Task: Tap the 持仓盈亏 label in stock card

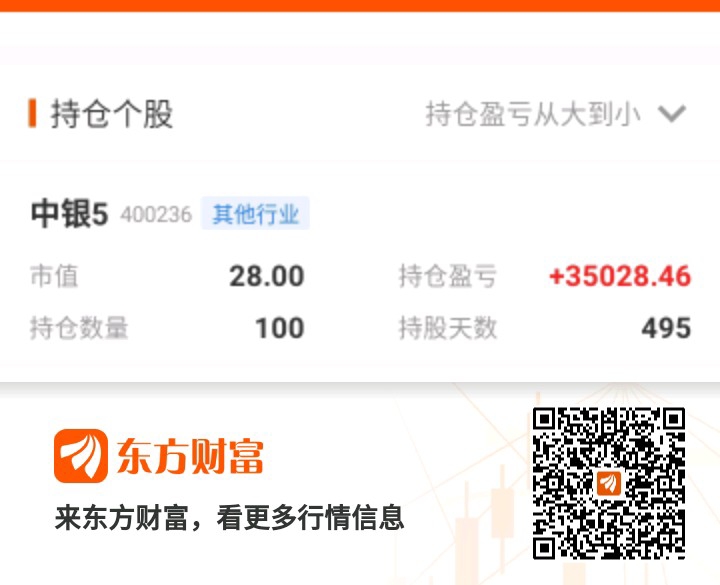Action: click(x=448, y=276)
